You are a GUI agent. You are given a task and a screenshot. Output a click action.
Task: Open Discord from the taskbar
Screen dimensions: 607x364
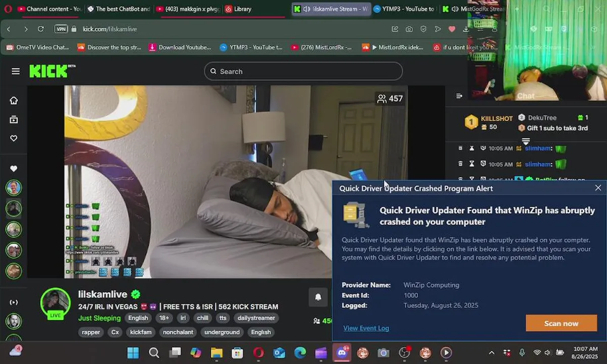point(342,352)
